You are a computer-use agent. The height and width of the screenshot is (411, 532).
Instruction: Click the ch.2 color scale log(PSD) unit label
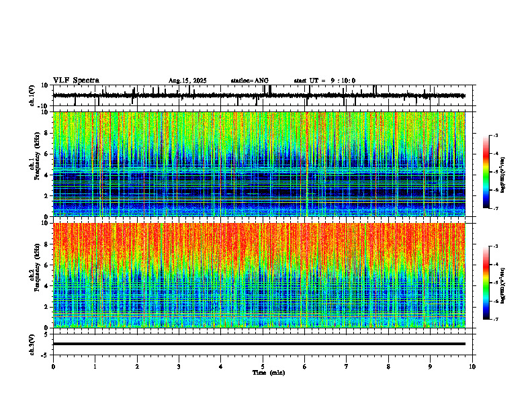(503, 285)
